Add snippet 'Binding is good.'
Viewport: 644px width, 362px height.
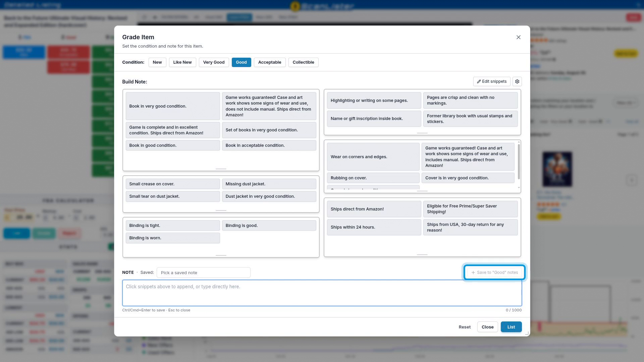click(269, 226)
